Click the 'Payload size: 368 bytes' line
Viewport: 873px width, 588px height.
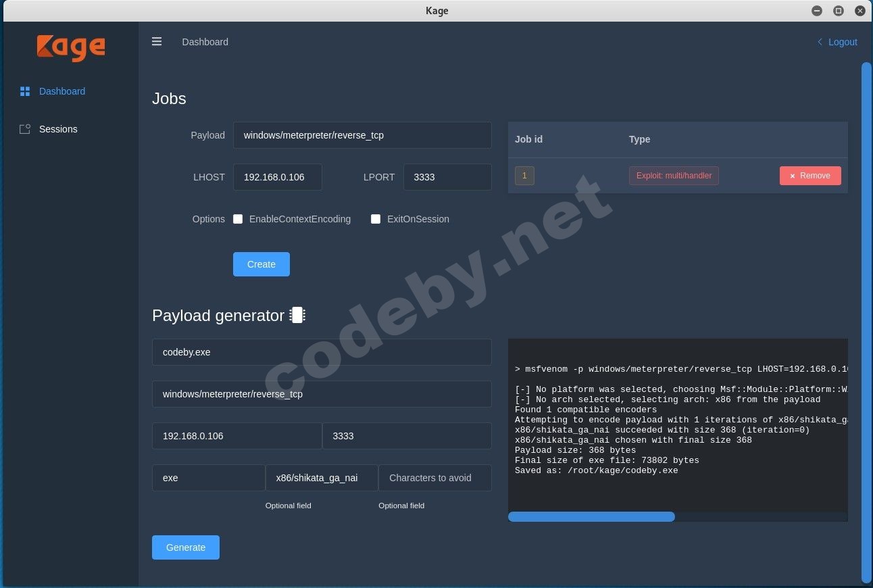[x=575, y=450]
